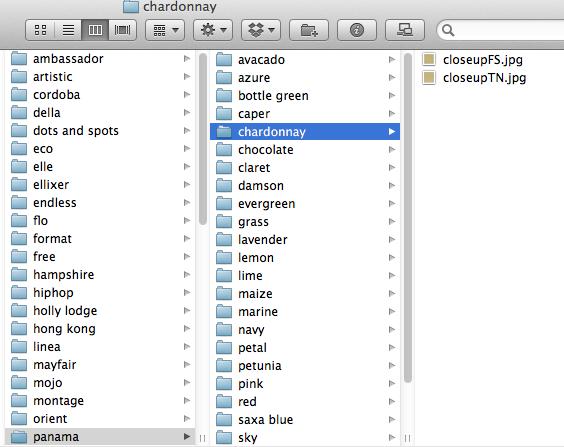564x447 pixels.
Task: Click the della folder icon
Action: 19,113
